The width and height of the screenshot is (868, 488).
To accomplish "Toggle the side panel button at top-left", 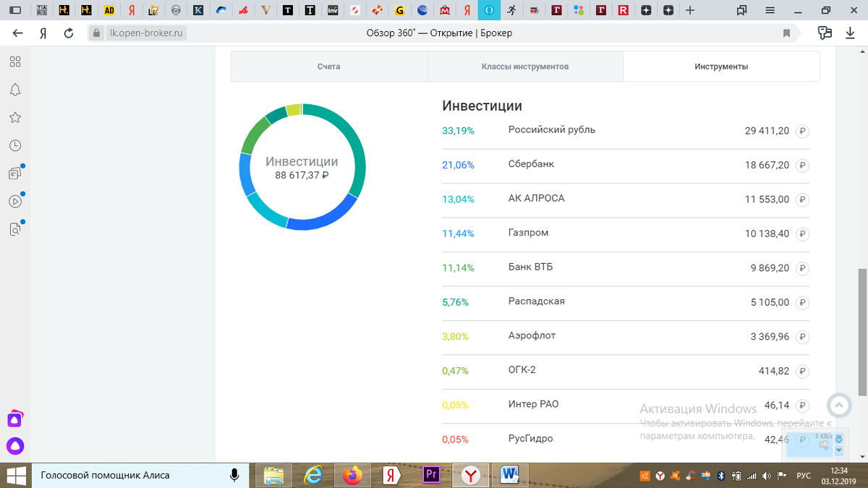I will coord(15,11).
